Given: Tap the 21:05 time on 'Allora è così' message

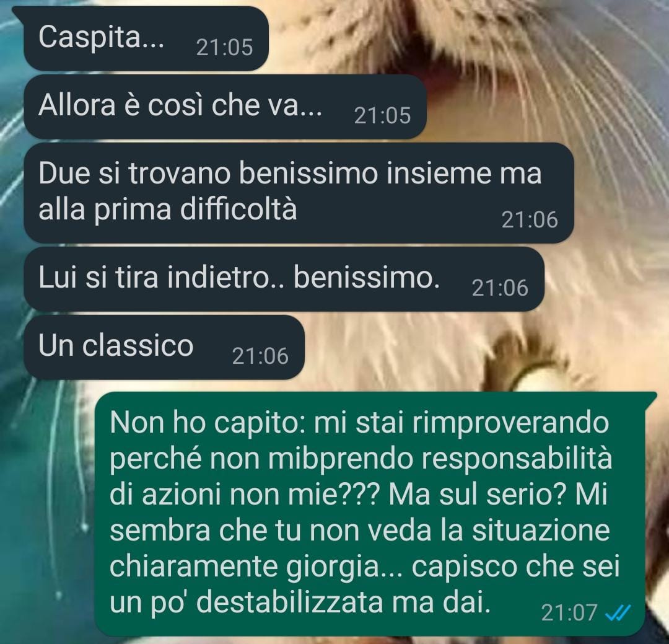Looking at the screenshot, I should point(382,116).
